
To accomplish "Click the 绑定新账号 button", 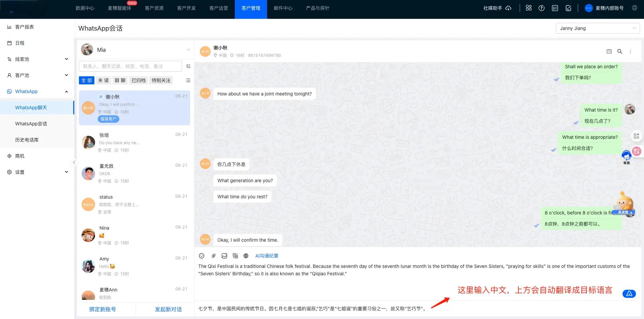I will pyautogui.click(x=102, y=309).
